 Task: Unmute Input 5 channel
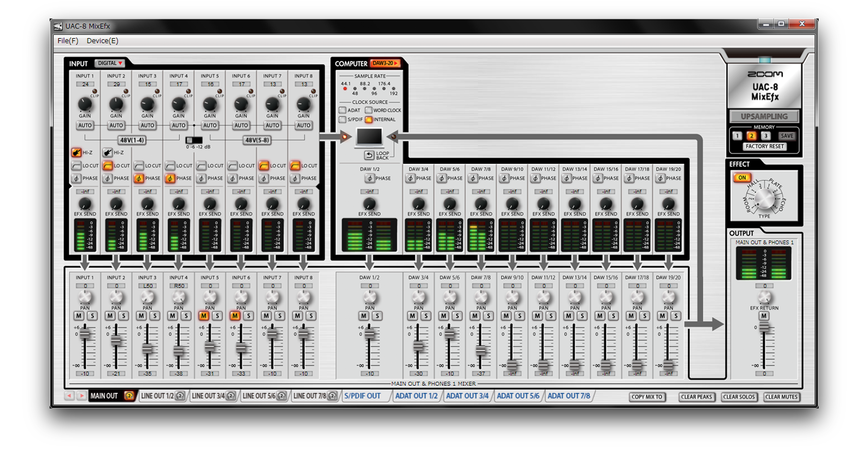[203, 316]
